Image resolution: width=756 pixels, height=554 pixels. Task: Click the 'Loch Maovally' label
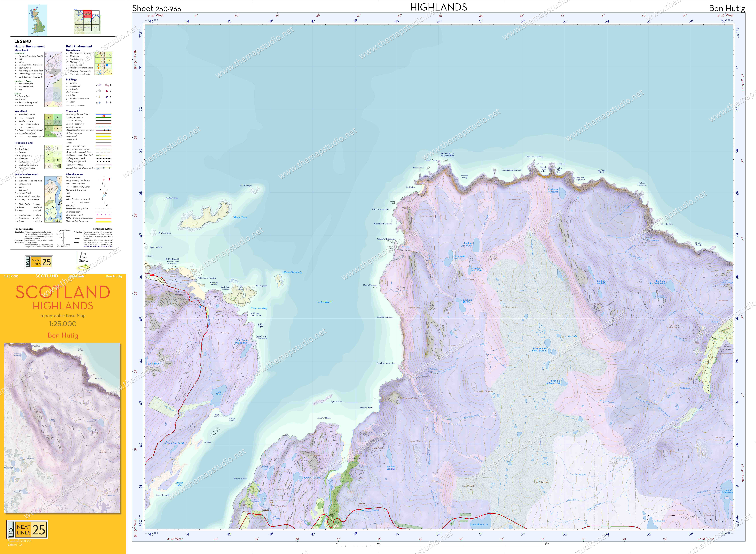479,525
